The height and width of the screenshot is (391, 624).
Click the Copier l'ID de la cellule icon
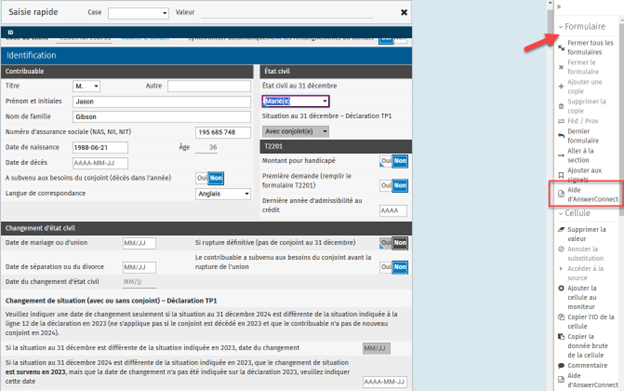point(561,317)
